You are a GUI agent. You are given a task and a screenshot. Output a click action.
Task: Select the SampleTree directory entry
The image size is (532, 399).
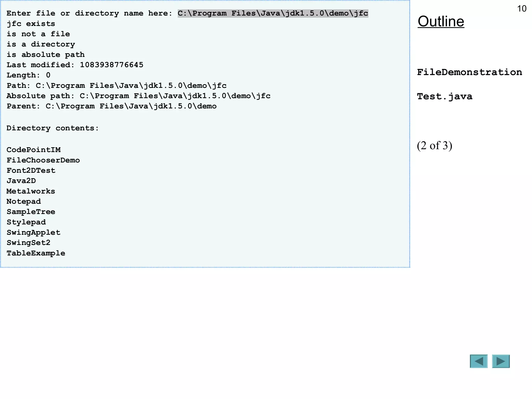(x=31, y=212)
